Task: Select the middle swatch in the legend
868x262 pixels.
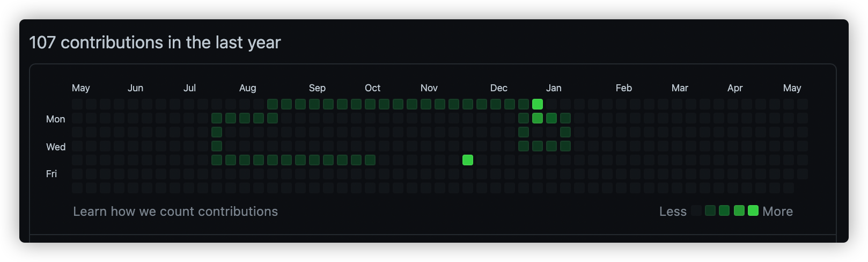Action: click(x=724, y=210)
